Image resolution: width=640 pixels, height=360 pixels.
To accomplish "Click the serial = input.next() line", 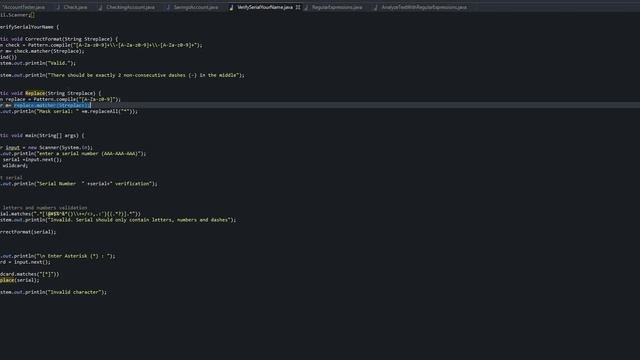I will [x=31, y=160].
